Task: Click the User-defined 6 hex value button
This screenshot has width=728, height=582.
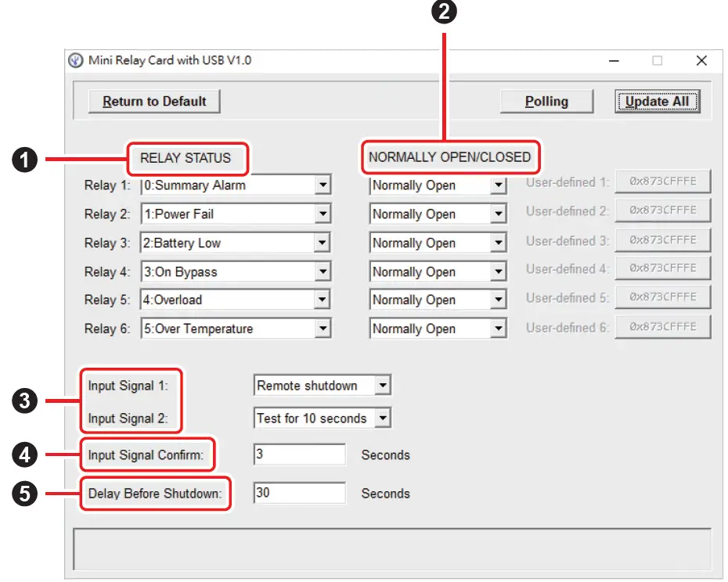Action: pos(663,327)
